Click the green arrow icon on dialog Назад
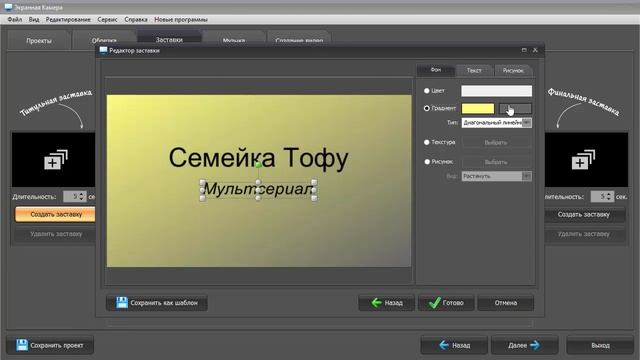 [376, 302]
